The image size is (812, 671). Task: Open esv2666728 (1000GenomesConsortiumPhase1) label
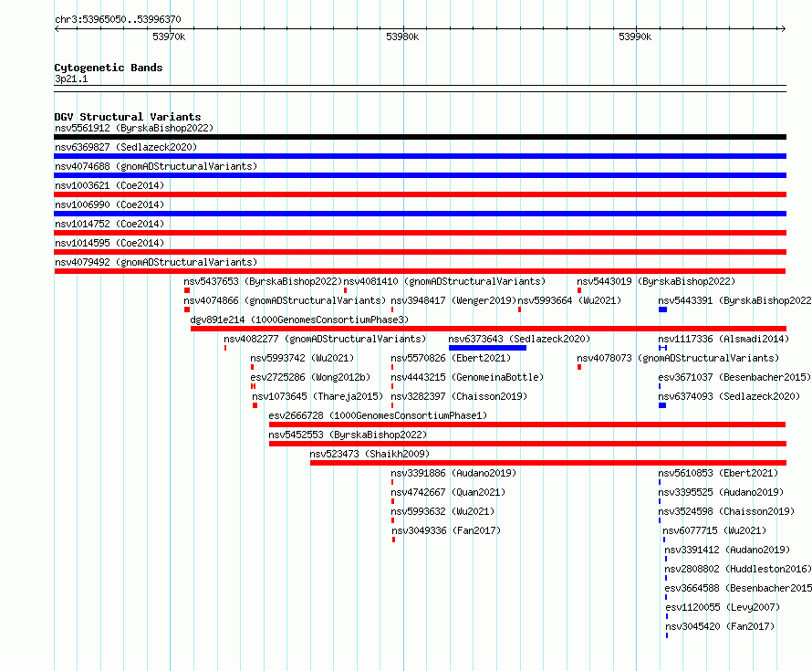tap(378, 415)
